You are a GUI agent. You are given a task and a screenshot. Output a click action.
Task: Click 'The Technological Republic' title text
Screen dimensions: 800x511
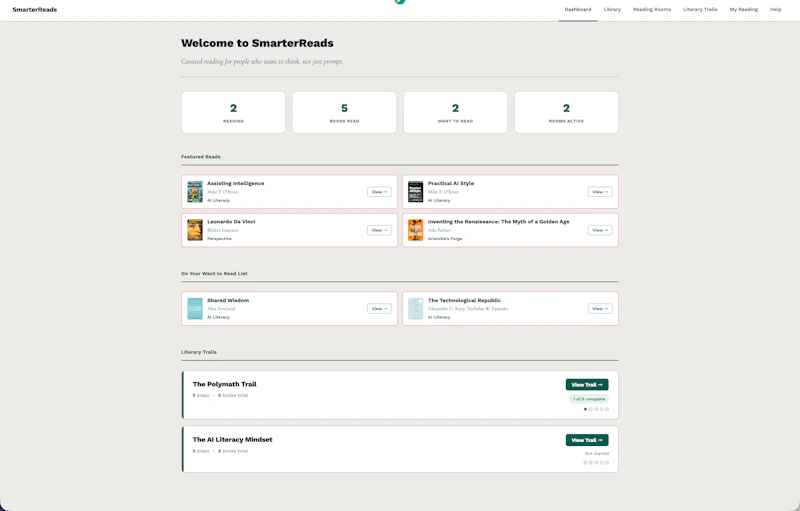[x=464, y=300]
